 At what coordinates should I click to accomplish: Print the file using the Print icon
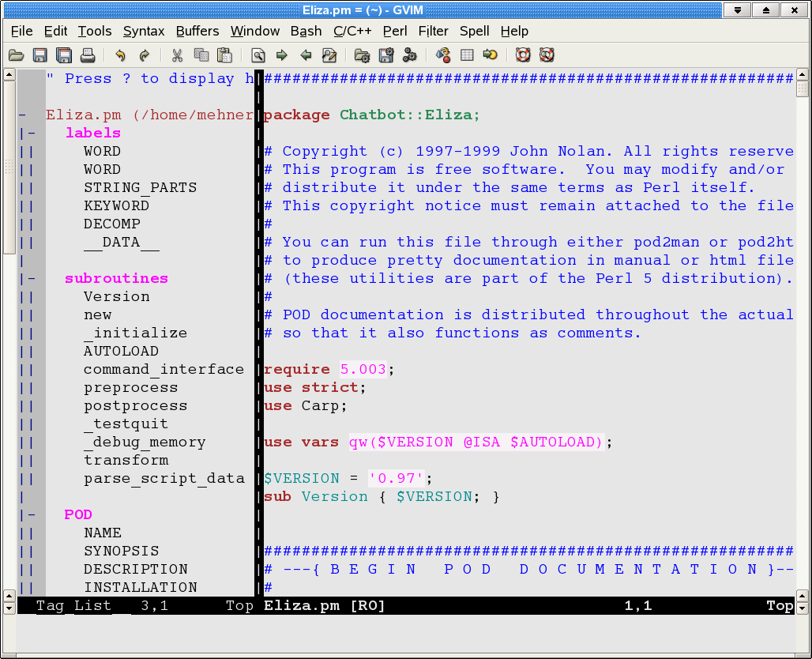[x=87, y=55]
